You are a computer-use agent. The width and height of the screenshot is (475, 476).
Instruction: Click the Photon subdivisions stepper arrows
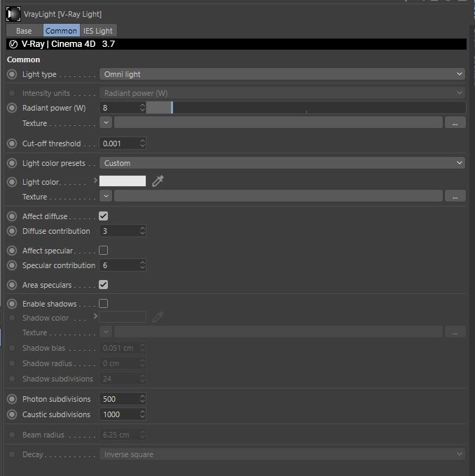click(x=142, y=398)
